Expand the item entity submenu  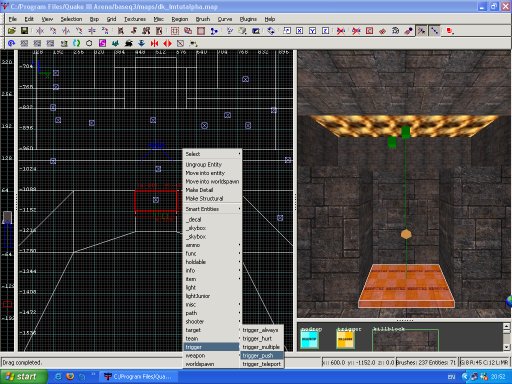213,279
